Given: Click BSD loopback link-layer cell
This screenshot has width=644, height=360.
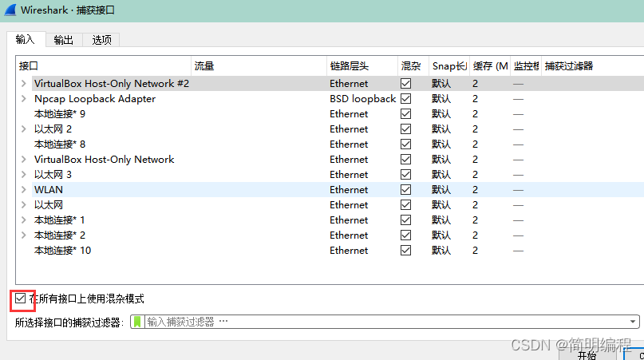Looking at the screenshot, I should click(362, 99).
